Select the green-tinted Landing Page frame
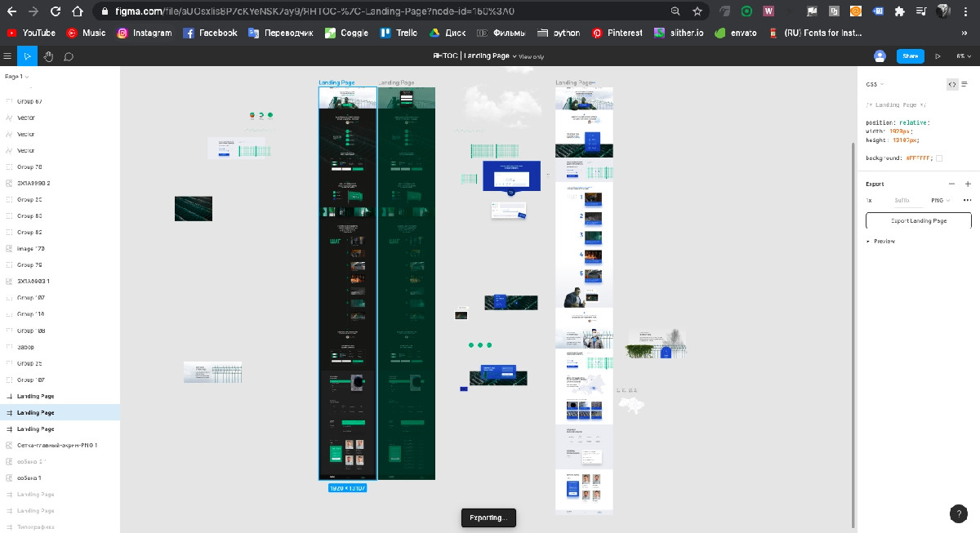Viewport: 980px width, 533px height. 407,283
